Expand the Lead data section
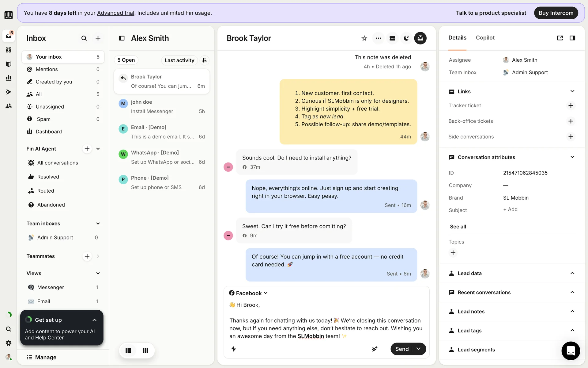Image resolution: width=588 pixels, height=368 pixels. pyautogui.click(x=572, y=273)
